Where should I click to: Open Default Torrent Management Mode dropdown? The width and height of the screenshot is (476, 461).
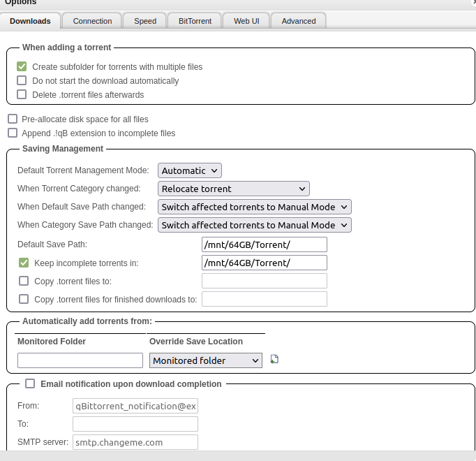pyautogui.click(x=190, y=170)
